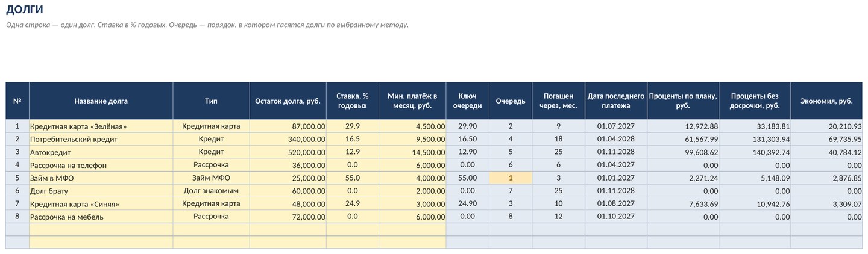
Task: Click the rate cell 55.0
Action: coord(353,178)
